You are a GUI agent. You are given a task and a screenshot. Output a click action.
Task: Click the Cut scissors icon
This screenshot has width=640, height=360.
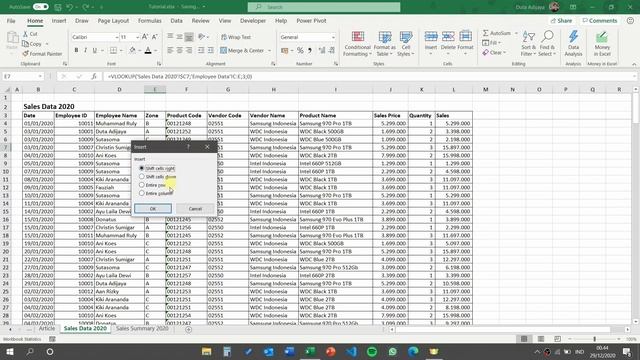[x=30, y=34]
